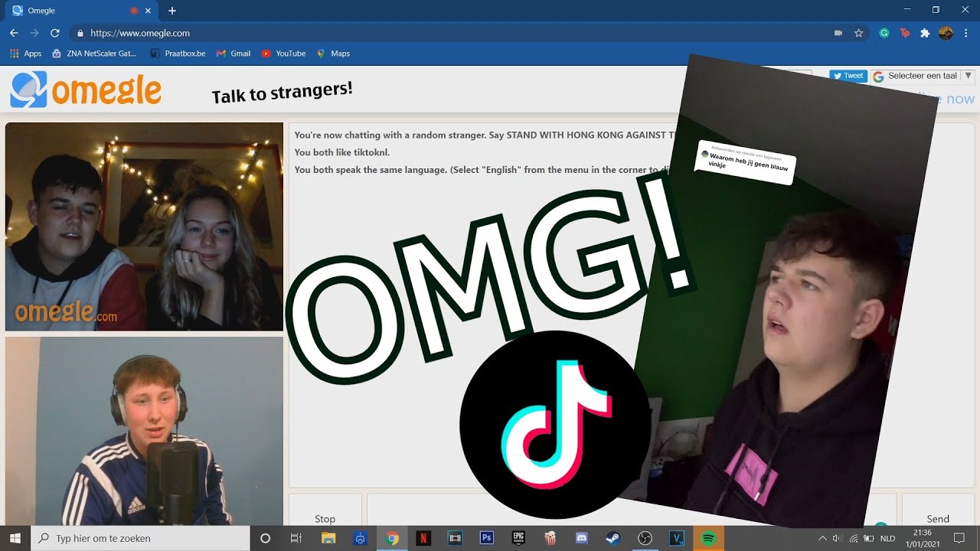Click the taskbar search box

140,538
